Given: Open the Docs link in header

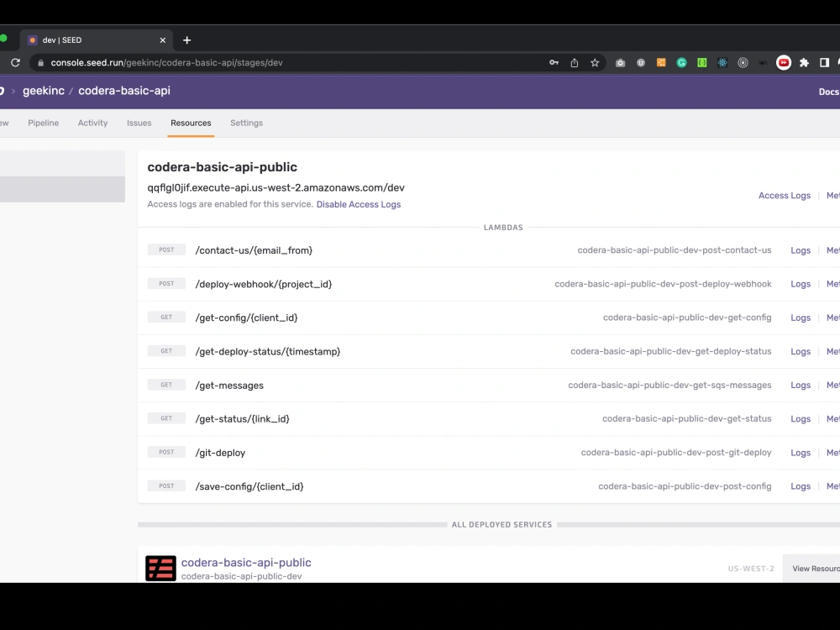Looking at the screenshot, I should (x=829, y=92).
